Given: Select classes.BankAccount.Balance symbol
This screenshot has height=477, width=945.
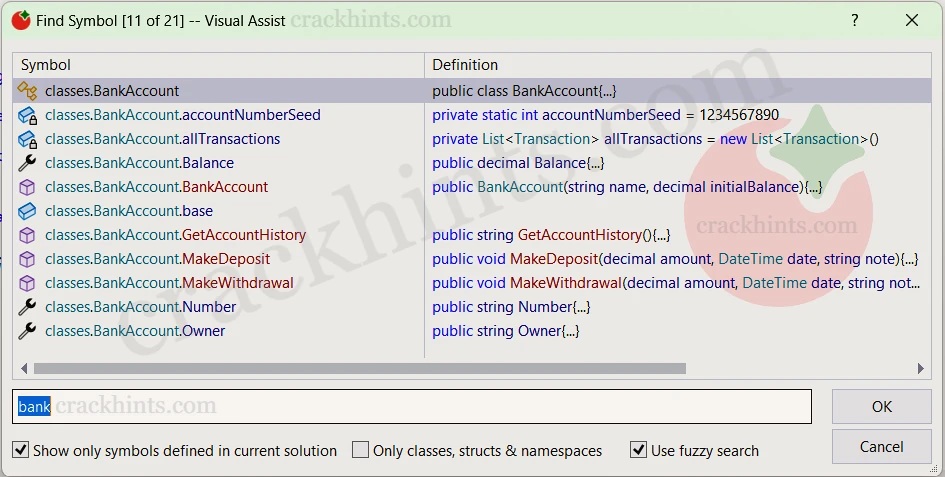Looking at the screenshot, I should click(139, 163).
